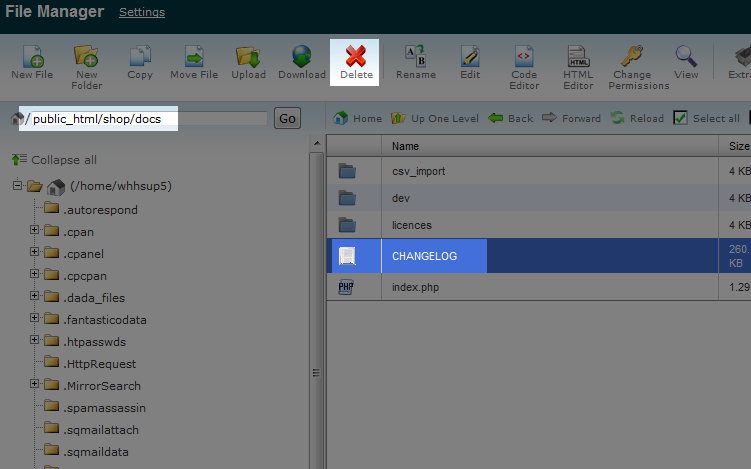Viewport: 751px width, 469px height.
Task: Open Change Permissions key icon
Action: (x=631, y=57)
